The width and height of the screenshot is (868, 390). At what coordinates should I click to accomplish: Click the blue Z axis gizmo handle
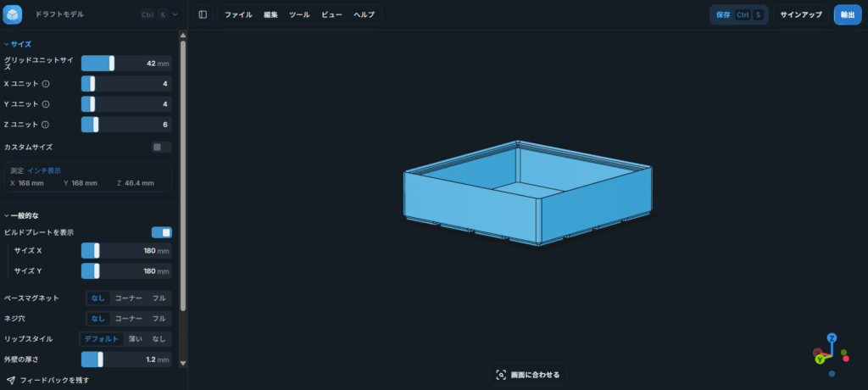click(x=832, y=337)
